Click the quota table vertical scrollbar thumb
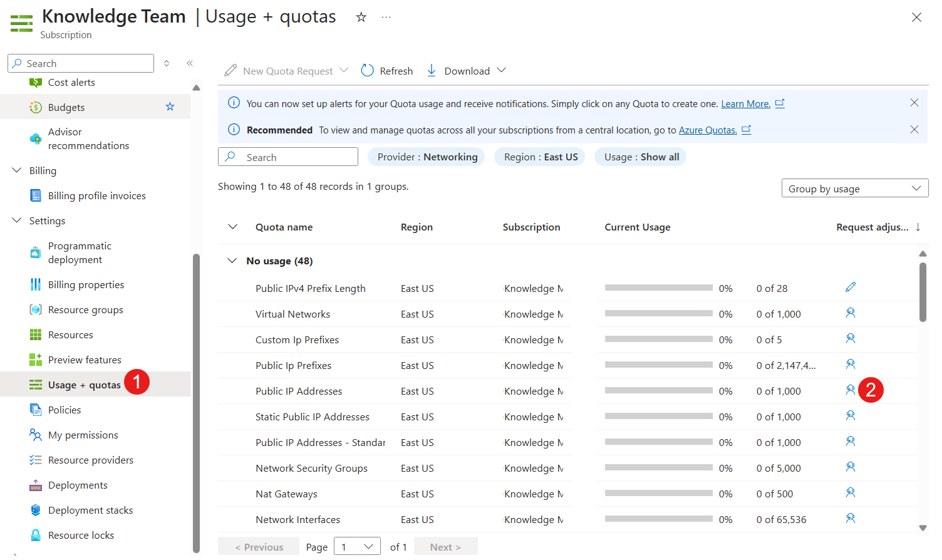Screen dimensions: 942x560 tap(923, 292)
